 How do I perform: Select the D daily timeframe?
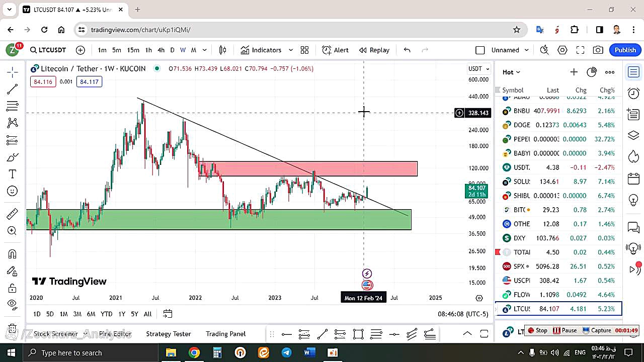click(172, 50)
